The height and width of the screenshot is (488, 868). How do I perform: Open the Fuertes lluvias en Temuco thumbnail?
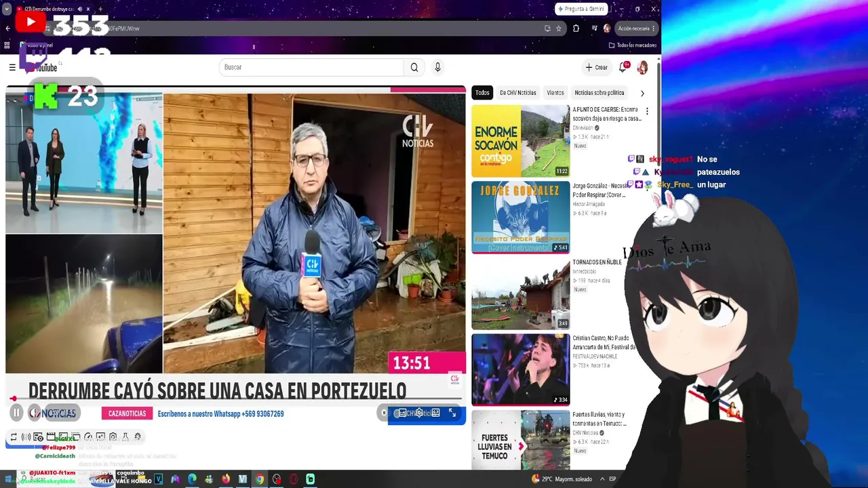tap(521, 440)
